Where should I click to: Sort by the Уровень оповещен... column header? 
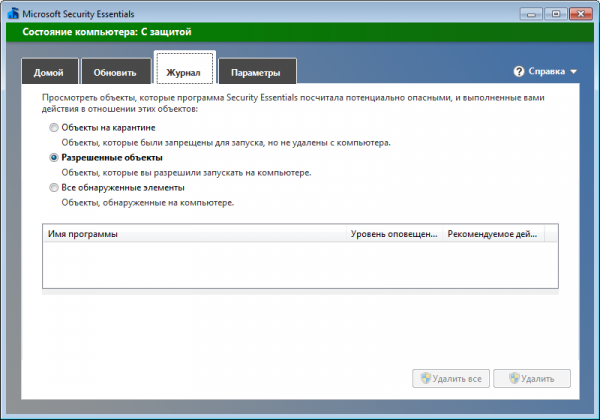395,234
